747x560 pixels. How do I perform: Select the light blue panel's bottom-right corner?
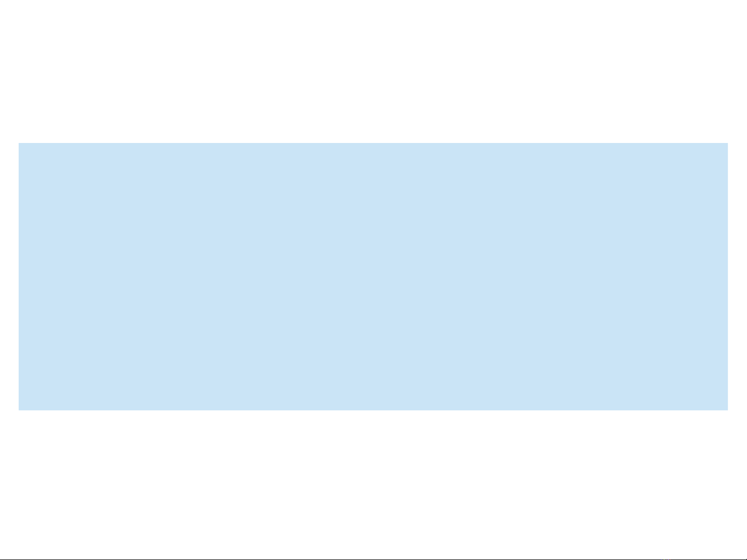pyautogui.click(x=728, y=410)
